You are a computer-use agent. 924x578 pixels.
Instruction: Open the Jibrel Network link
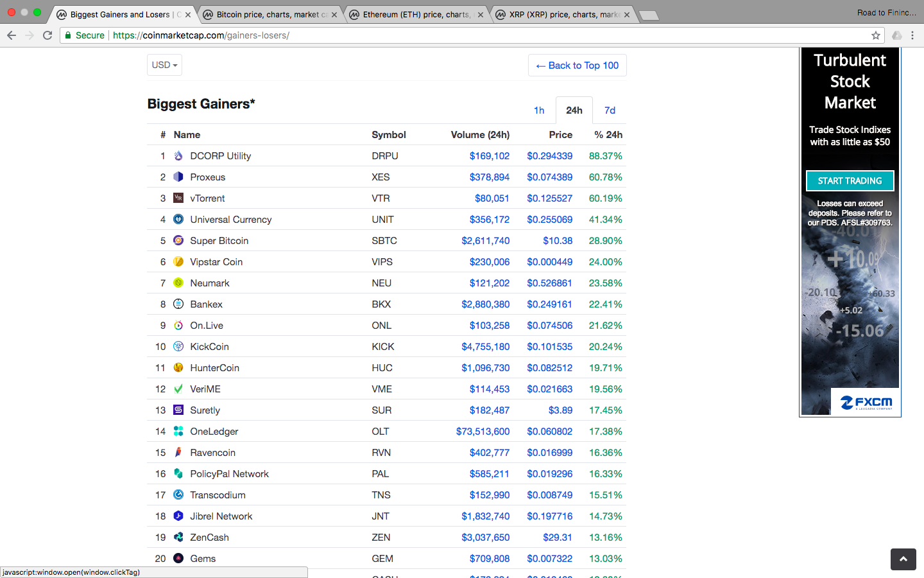221,516
